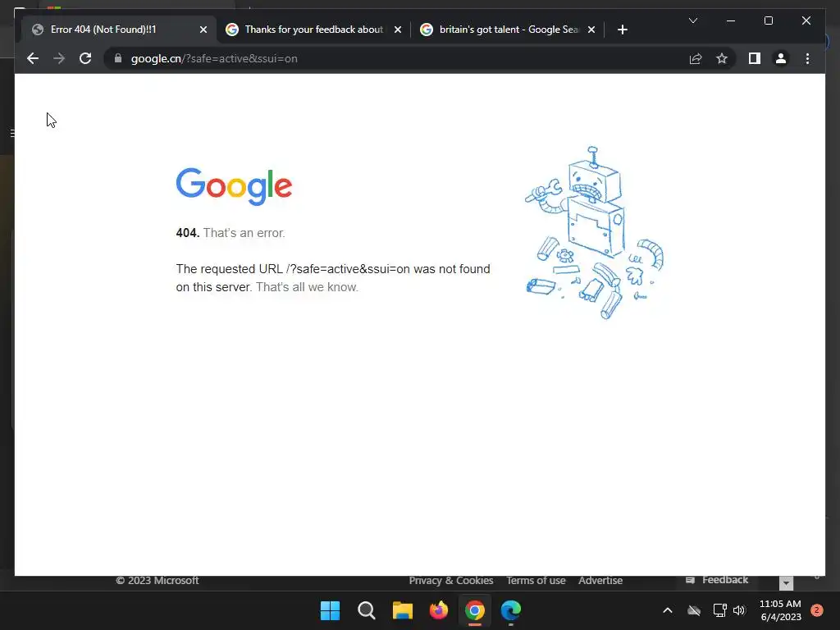Image resolution: width=840 pixels, height=630 pixels.
Task: Click the address bar URL google.cn
Action: pos(214,58)
